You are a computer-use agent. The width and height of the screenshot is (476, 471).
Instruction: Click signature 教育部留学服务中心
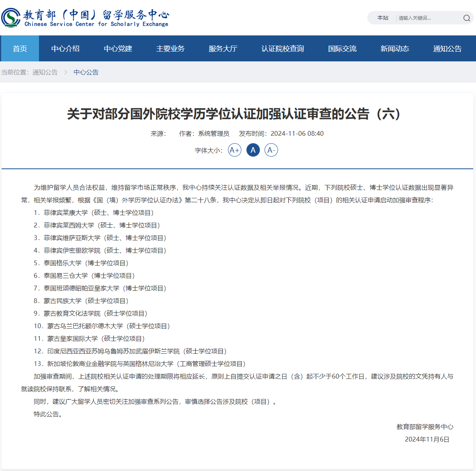425,427
